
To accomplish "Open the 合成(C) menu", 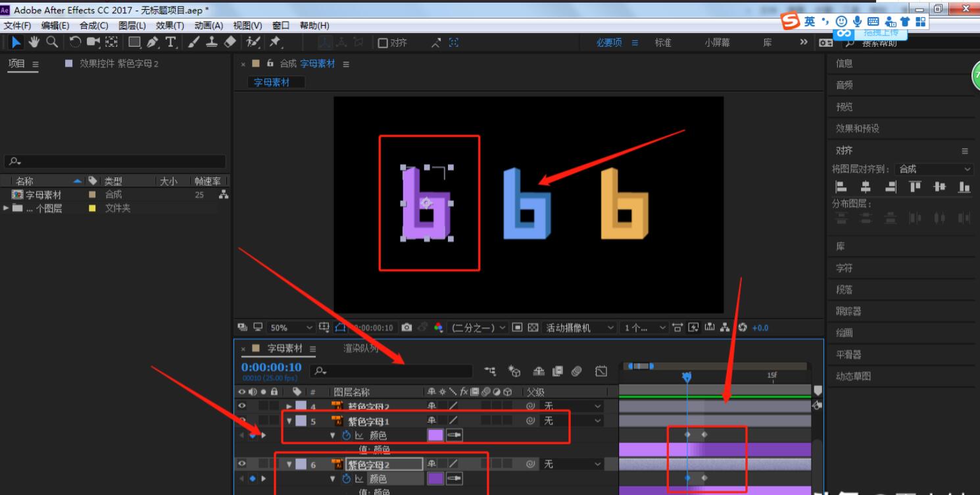I will click(94, 26).
